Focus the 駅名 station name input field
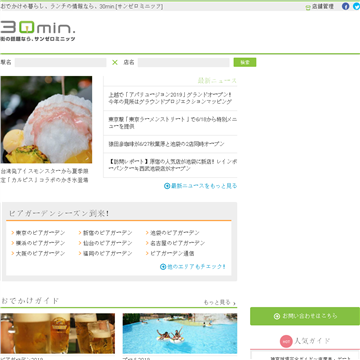 click(x=60, y=62)
